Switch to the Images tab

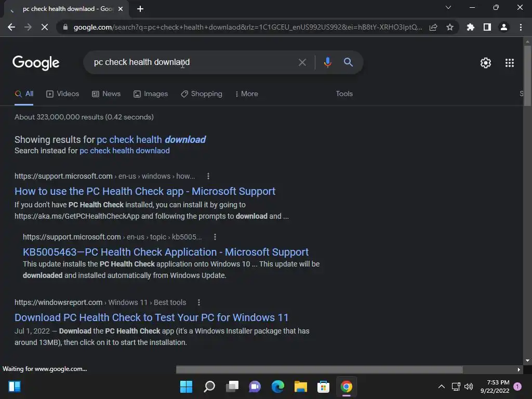[151, 94]
